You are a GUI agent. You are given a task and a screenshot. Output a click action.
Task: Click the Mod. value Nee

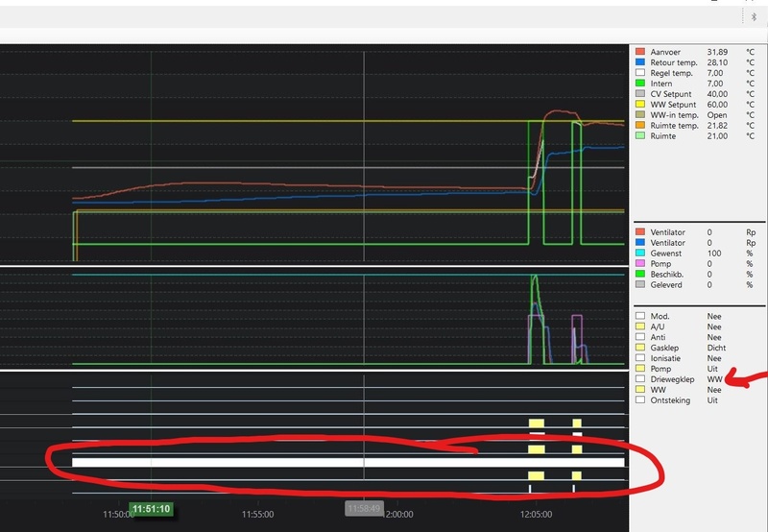tap(714, 316)
